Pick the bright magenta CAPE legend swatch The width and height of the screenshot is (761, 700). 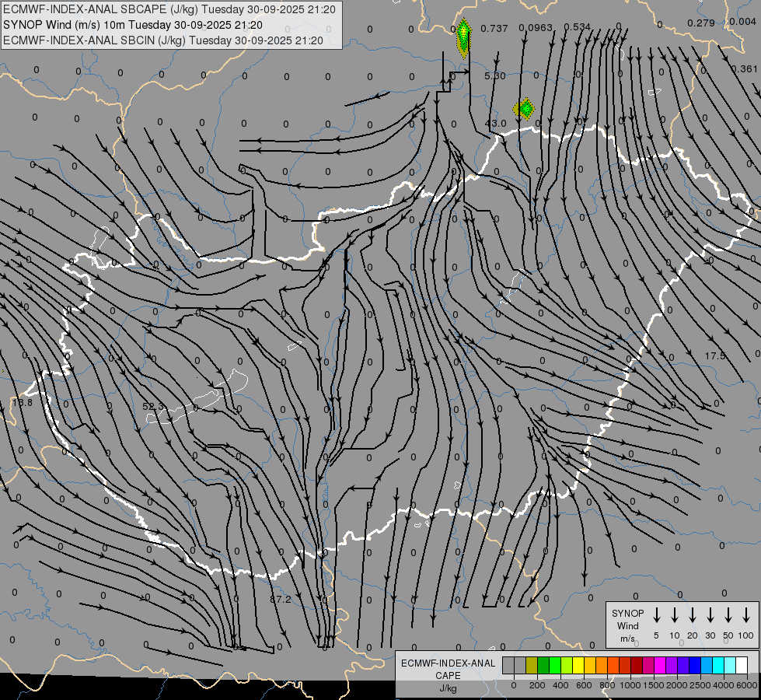click(660, 666)
